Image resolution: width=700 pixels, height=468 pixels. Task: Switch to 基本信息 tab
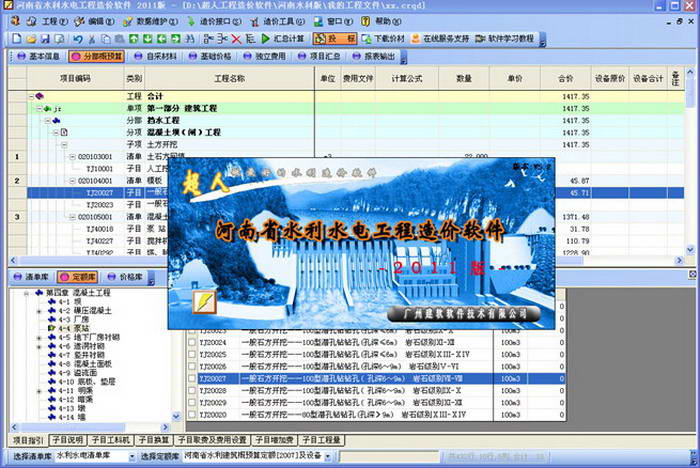click(x=38, y=56)
